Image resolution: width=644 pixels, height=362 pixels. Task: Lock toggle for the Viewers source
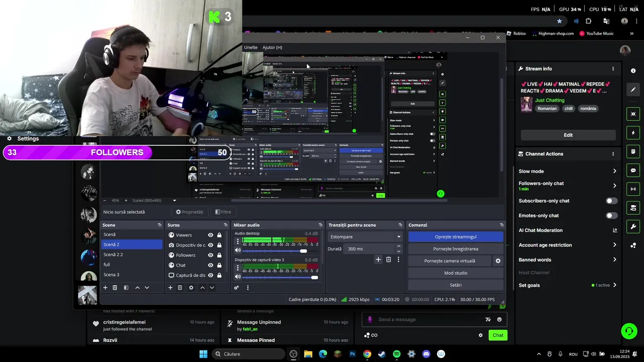click(219, 235)
